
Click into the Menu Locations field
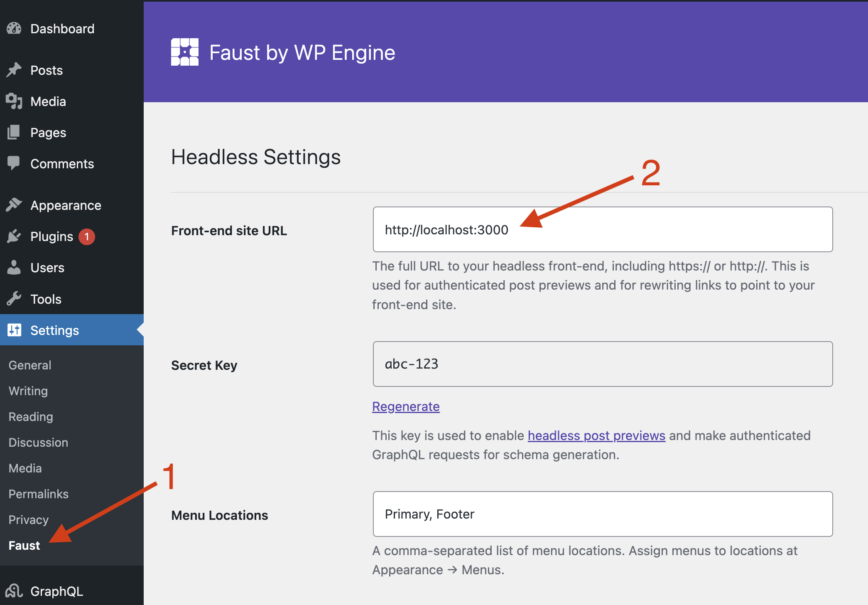[x=603, y=514]
